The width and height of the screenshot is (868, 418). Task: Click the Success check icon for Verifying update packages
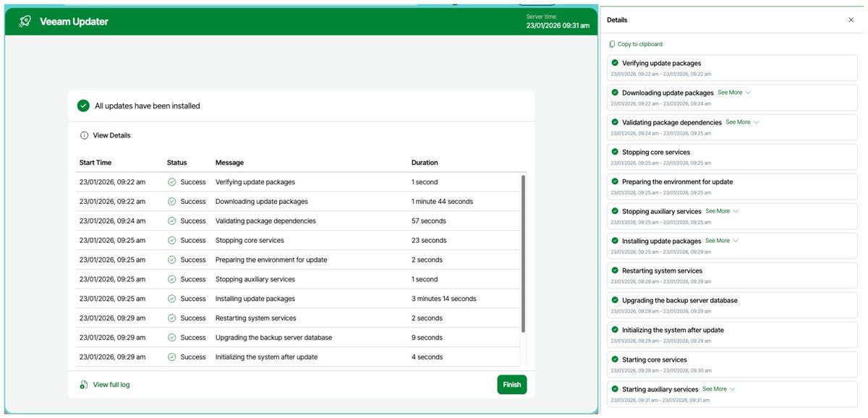[171, 182]
